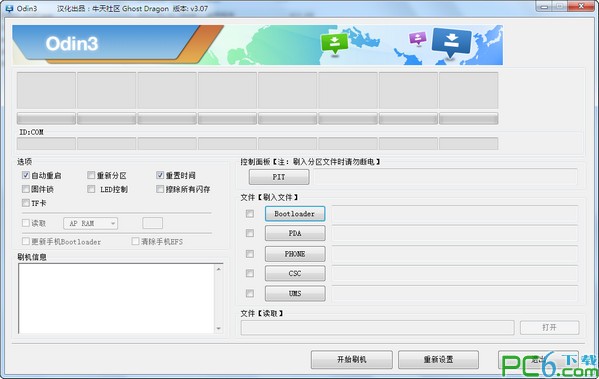Click the log scrollbar up arrow
Viewport: 599px width, 379px height.
pyautogui.click(x=219, y=269)
